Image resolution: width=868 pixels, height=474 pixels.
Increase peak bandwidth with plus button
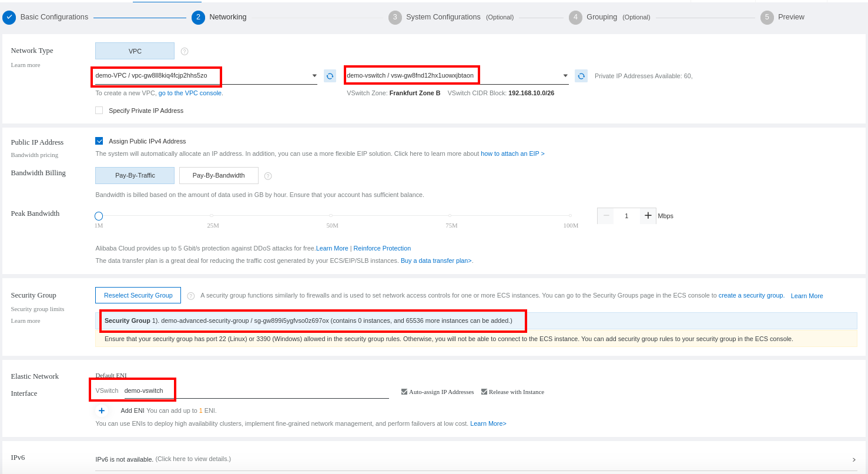click(648, 216)
